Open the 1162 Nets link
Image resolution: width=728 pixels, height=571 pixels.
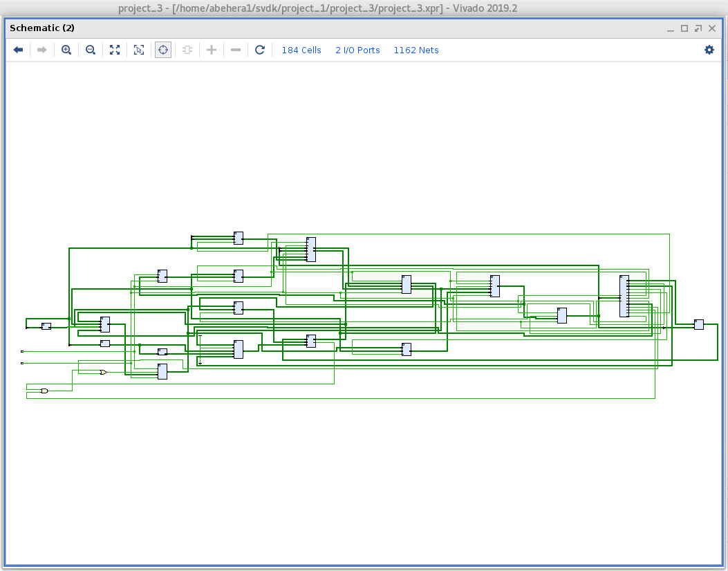tap(416, 50)
